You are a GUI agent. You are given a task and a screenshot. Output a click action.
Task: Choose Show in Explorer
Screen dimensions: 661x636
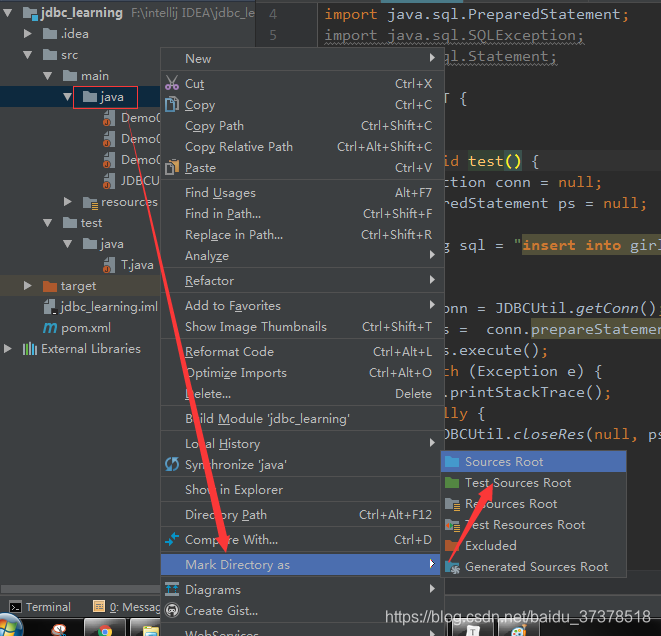(x=302, y=489)
